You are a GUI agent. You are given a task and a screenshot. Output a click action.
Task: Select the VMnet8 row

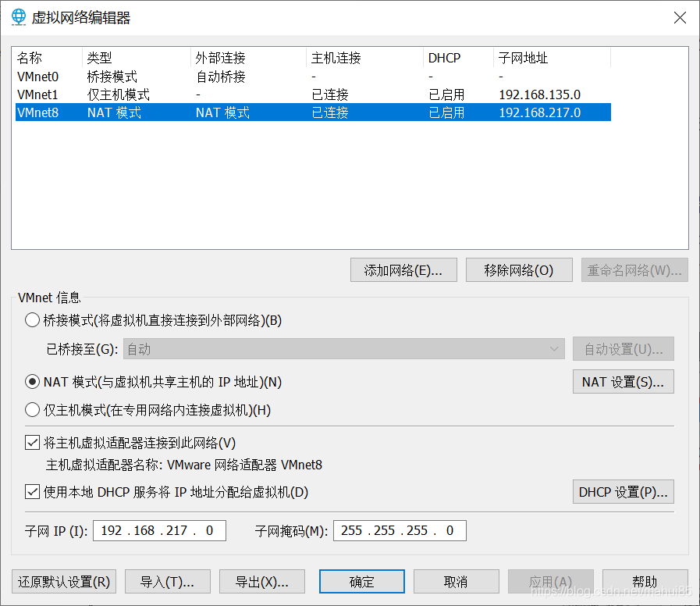(313, 112)
